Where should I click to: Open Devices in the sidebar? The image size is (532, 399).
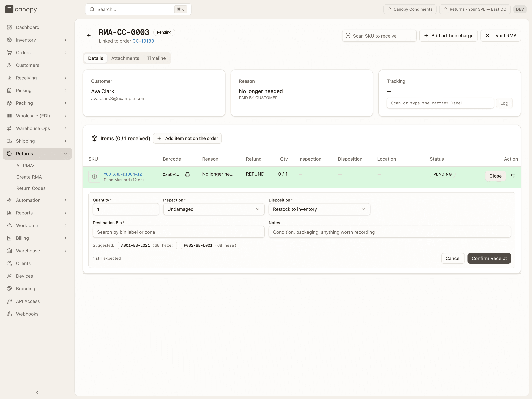coord(37,276)
